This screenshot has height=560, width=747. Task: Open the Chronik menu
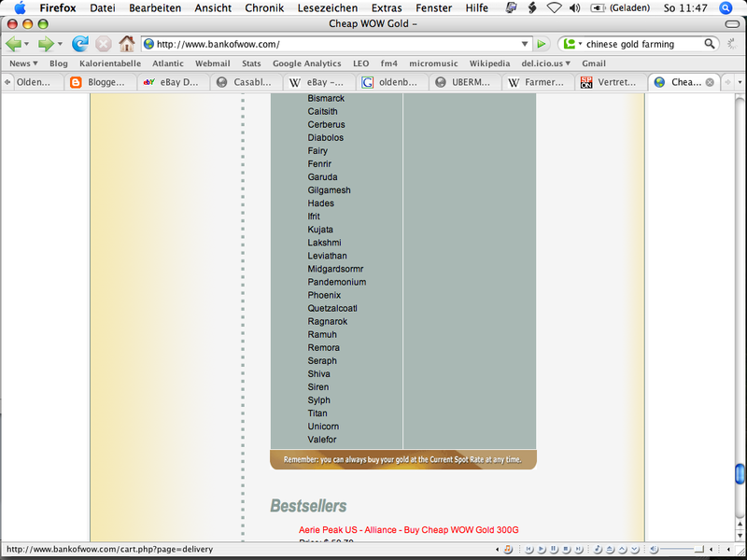click(x=264, y=7)
